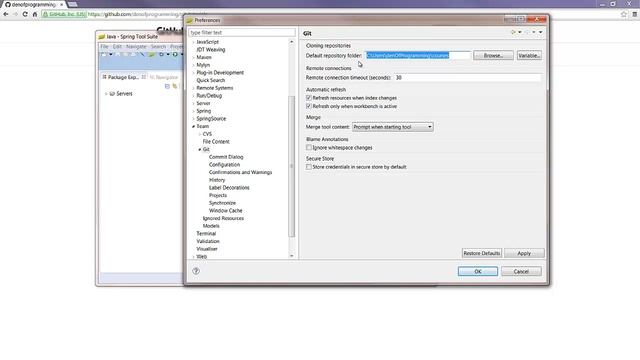Click the green Spring leaf toolbar icon
This screenshot has width=640, height=360.
[152, 54]
